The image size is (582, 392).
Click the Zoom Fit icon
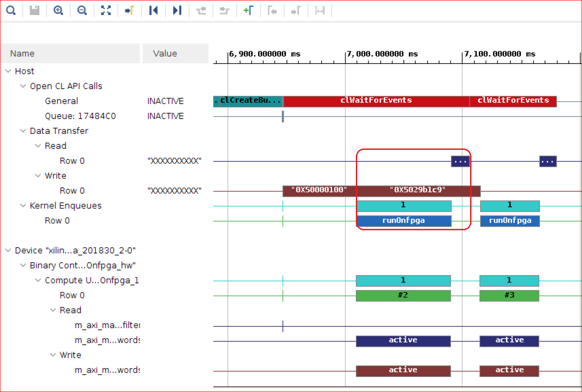(106, 11)
